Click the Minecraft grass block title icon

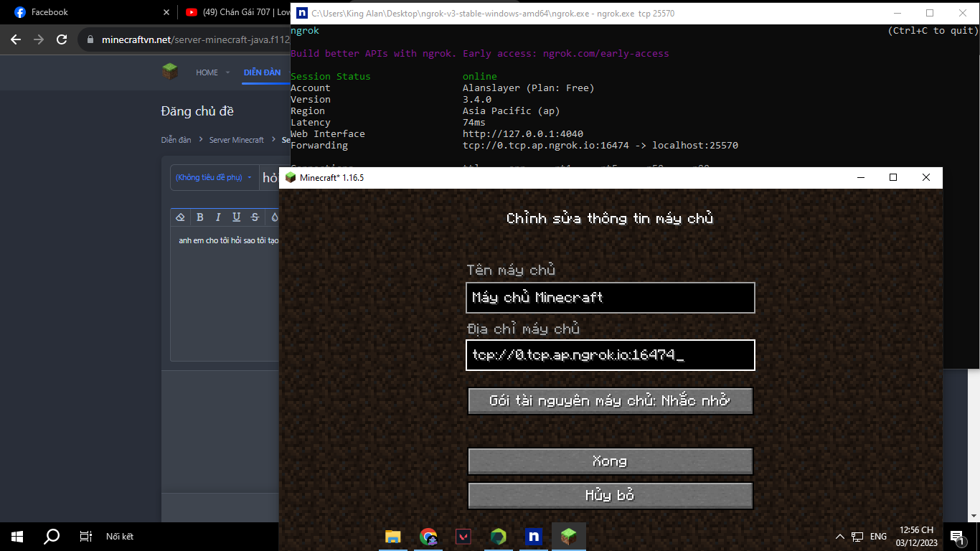[x=291, y=177]
